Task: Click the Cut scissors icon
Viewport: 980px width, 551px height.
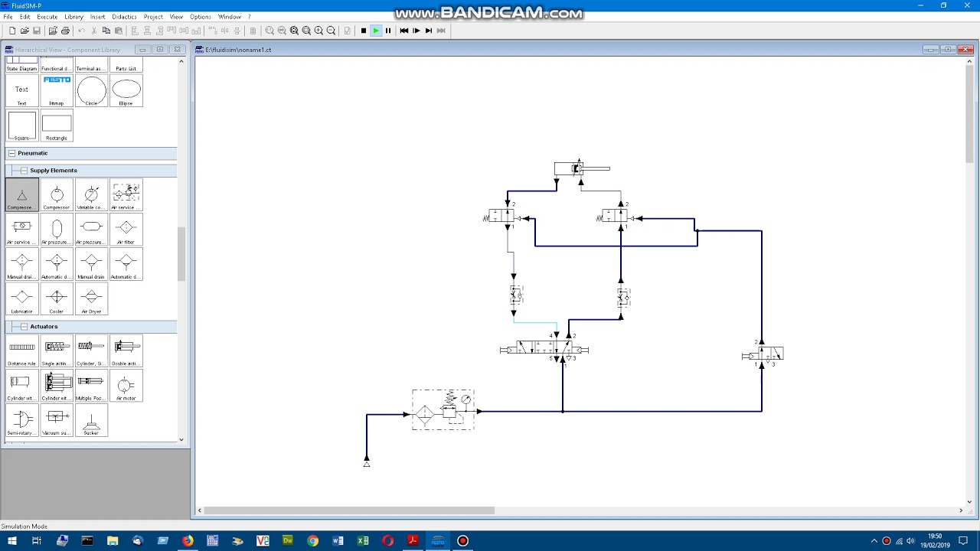Action: point(94,31)
